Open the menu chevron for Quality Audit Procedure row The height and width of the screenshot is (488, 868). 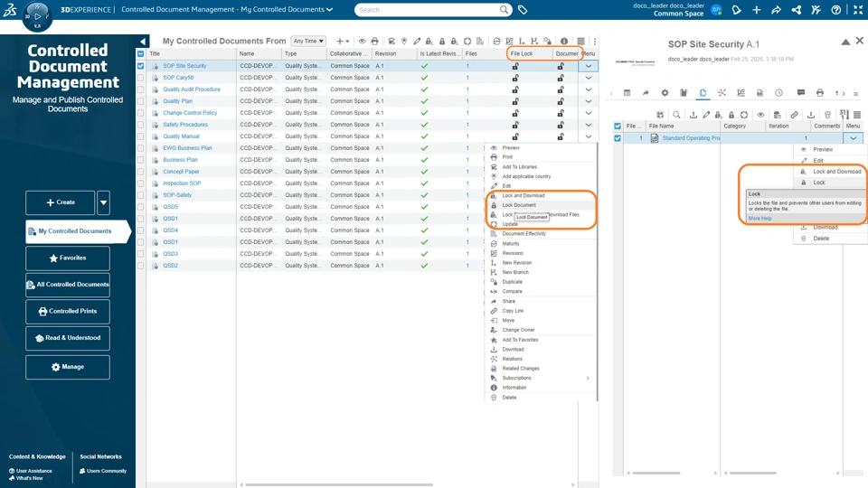589,89
